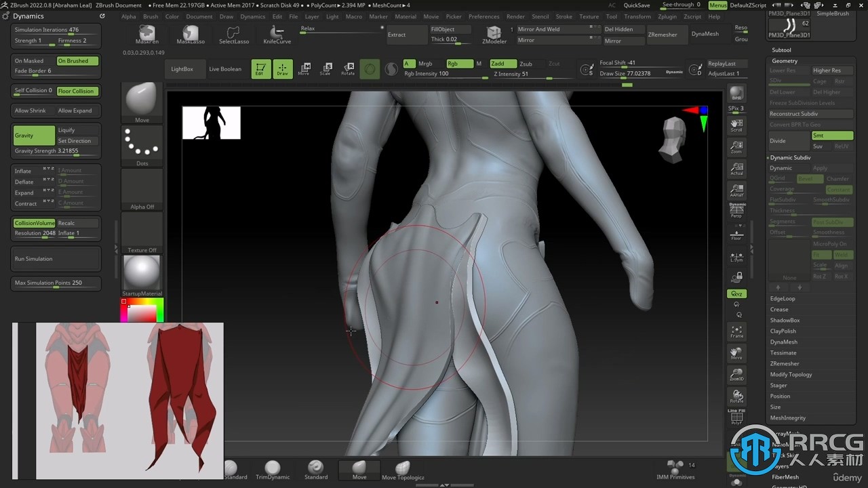Click the Frame mesh icon
This screenshot has width=868, height=488.
(736, 331)
